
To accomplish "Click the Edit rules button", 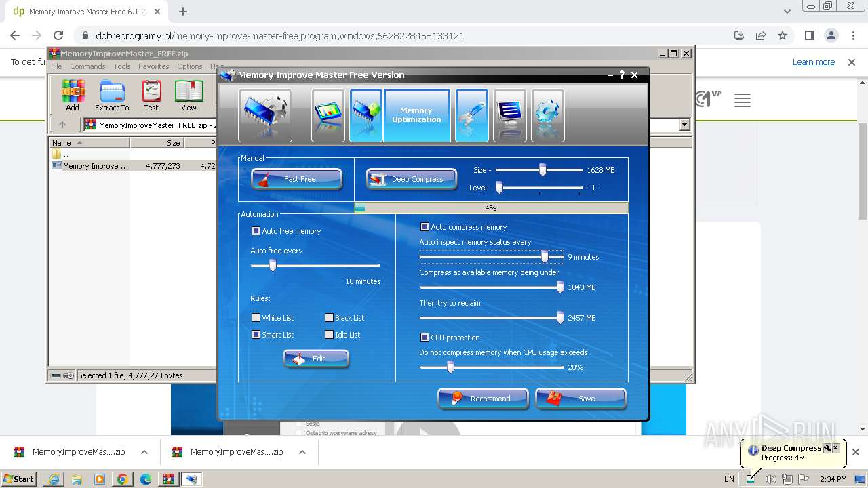I will [316, 359].
